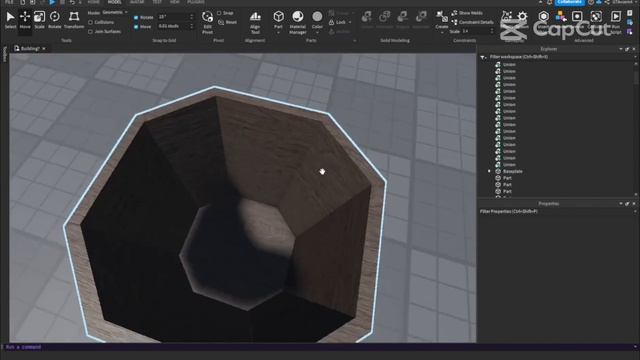Toggle Show Welds
The height and width of the screenshot is (360, 640).
pyautogui.click(x=467, y=13)
